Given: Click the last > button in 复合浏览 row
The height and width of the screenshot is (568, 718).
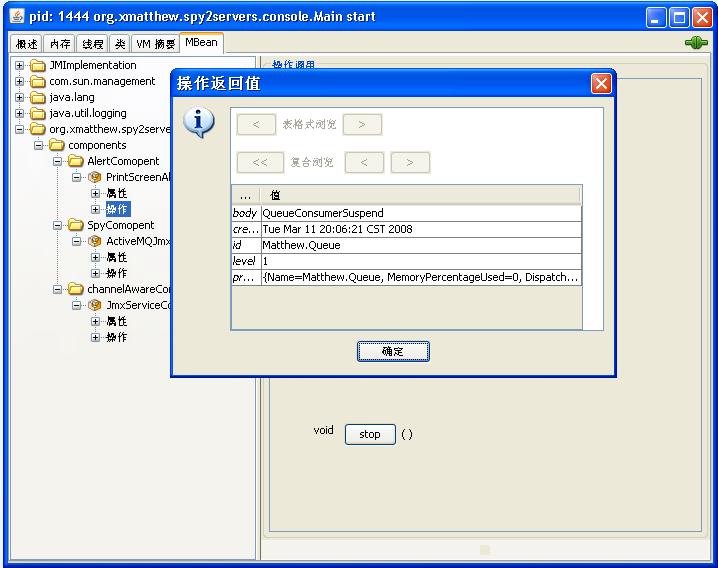Looking at the screenshot, I should 410,163.
